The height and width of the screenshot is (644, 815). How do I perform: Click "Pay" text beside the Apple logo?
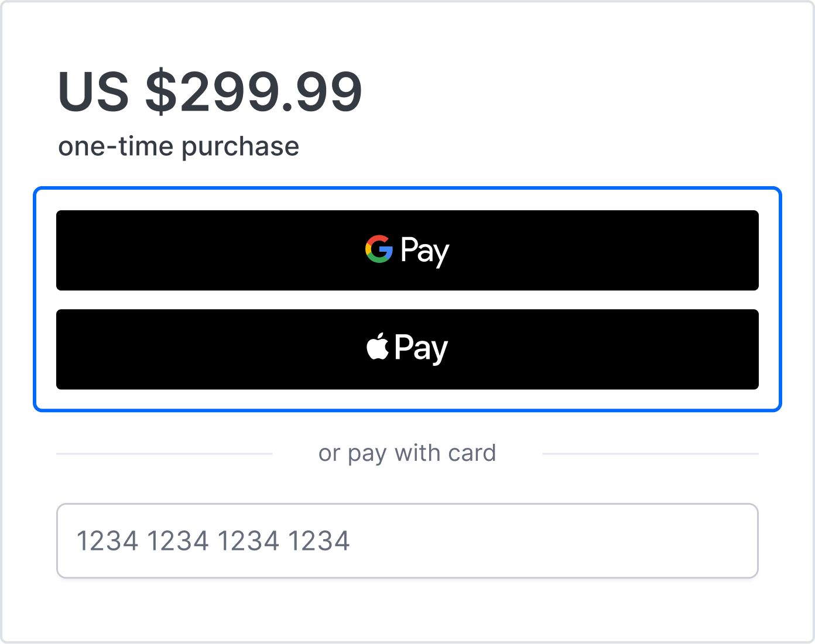(x=422, y=348)
